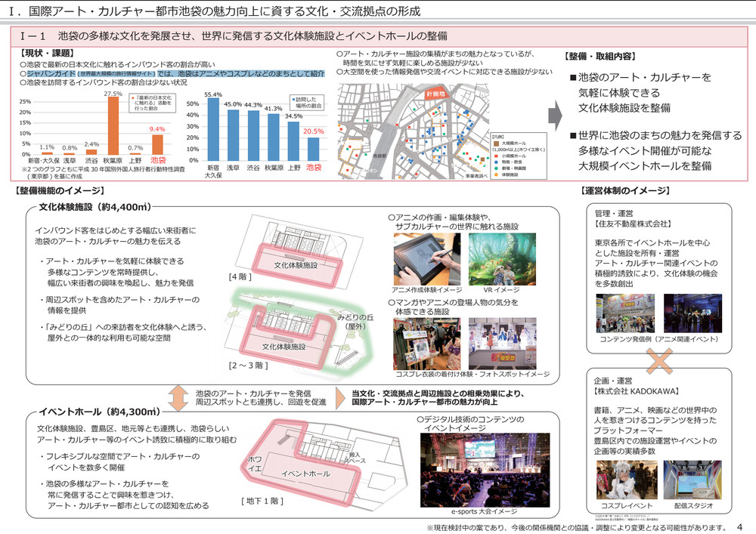The image size is (756, 534).
Task: Select the blue 物販・飲食 legend dot
Action: (x=495, y=162)
